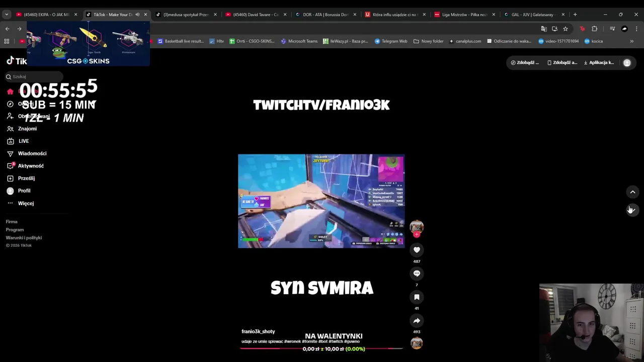
Task: Mute the TikTok tab via its speaker icon
Action: (x=137, y=15)
